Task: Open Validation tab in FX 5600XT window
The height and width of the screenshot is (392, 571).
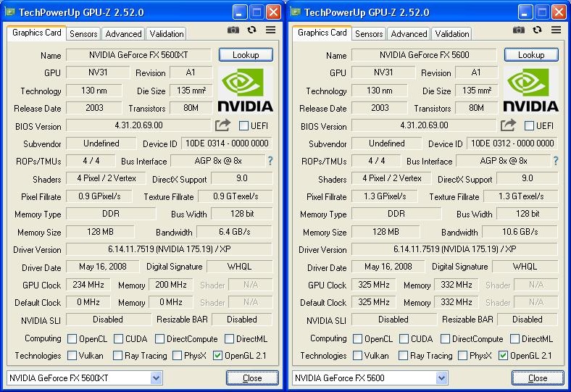Action: [167, 34]
